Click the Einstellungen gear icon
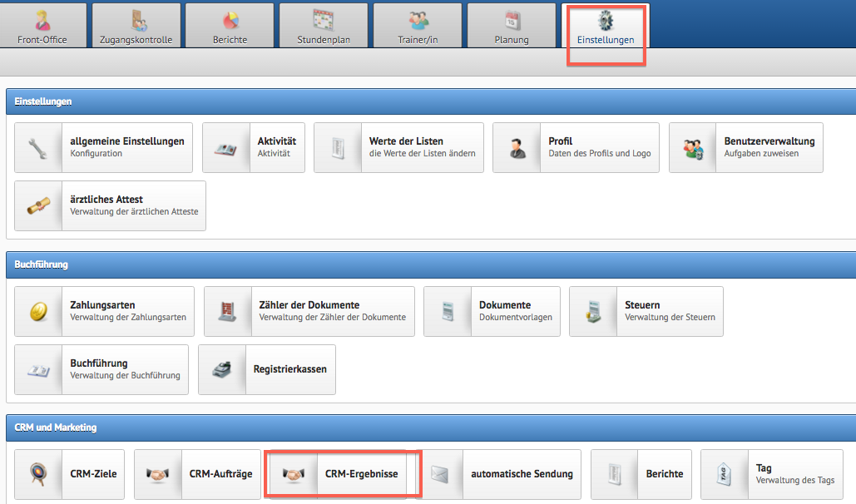The width and height of the screenshot is (856, 504). pos(606,21)
